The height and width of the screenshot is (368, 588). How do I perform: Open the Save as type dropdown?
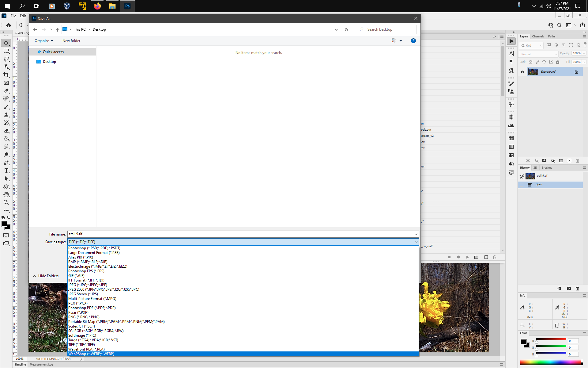click(x=416, y=242)
